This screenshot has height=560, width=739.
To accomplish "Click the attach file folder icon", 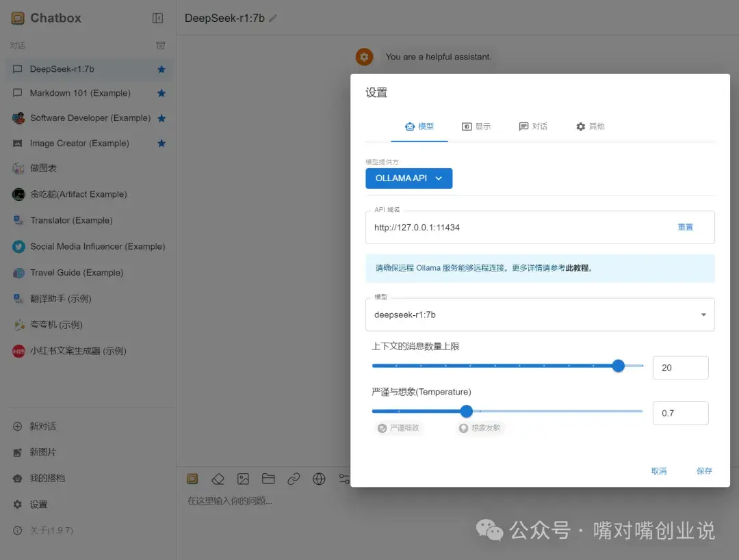I will [268, 479].
